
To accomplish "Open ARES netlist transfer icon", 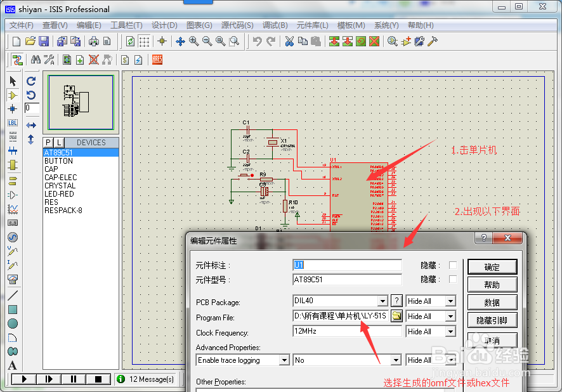I will (x=157, y=60).
